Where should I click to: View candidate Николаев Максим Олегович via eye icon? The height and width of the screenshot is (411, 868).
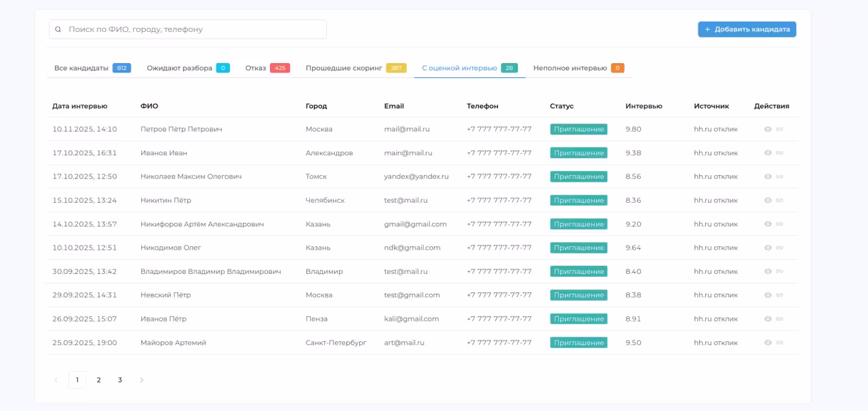768,176
